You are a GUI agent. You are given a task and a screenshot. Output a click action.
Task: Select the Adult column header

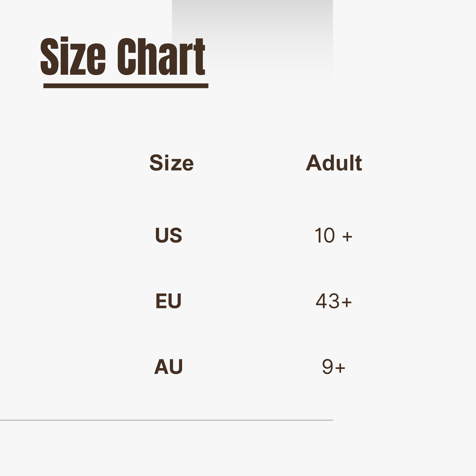point(334,163)
